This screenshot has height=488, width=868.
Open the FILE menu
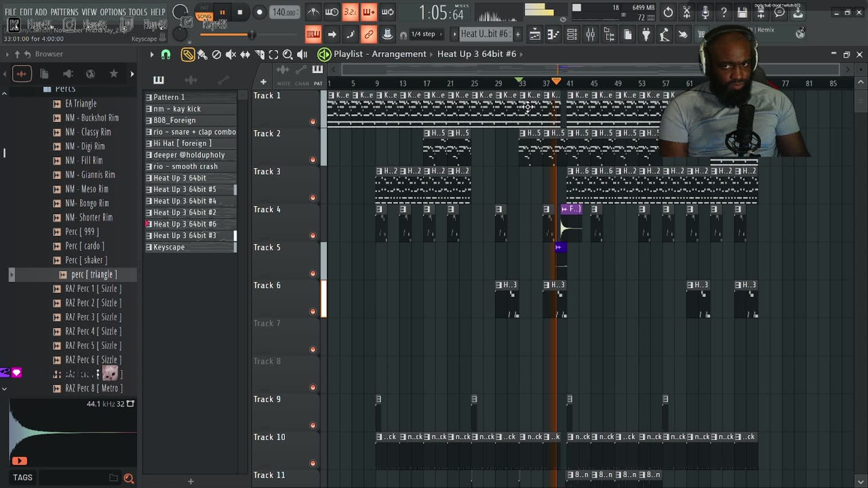pos(10,12)
